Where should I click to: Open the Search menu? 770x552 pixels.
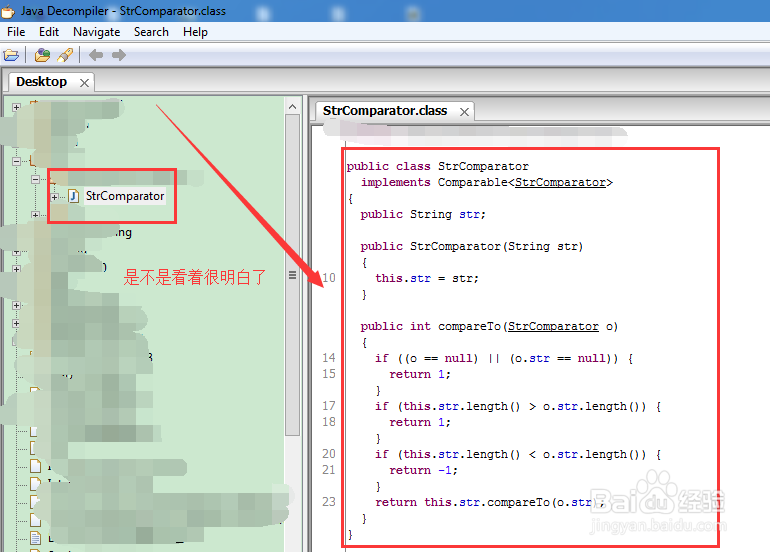click(x=151, y=32)
